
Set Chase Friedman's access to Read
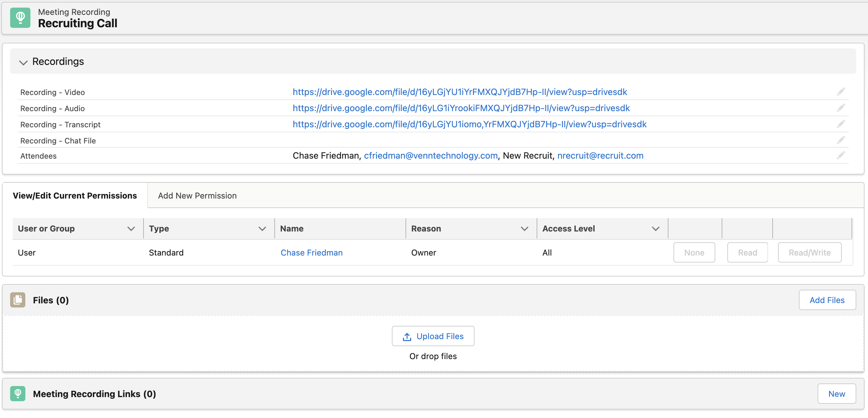tap(747, 252)
